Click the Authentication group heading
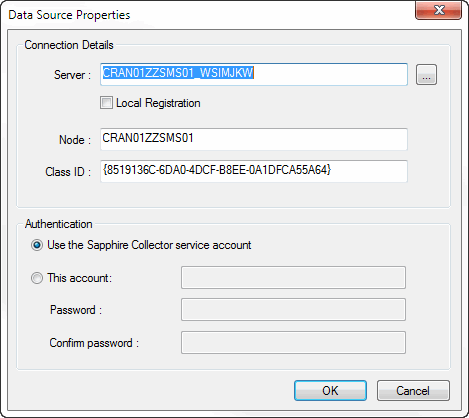 point(59,224)
